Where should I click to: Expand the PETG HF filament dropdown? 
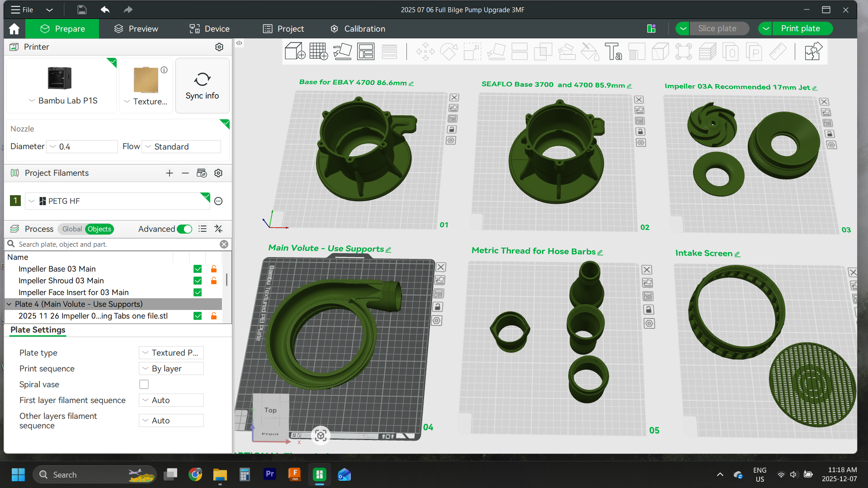tap(31, 201)
